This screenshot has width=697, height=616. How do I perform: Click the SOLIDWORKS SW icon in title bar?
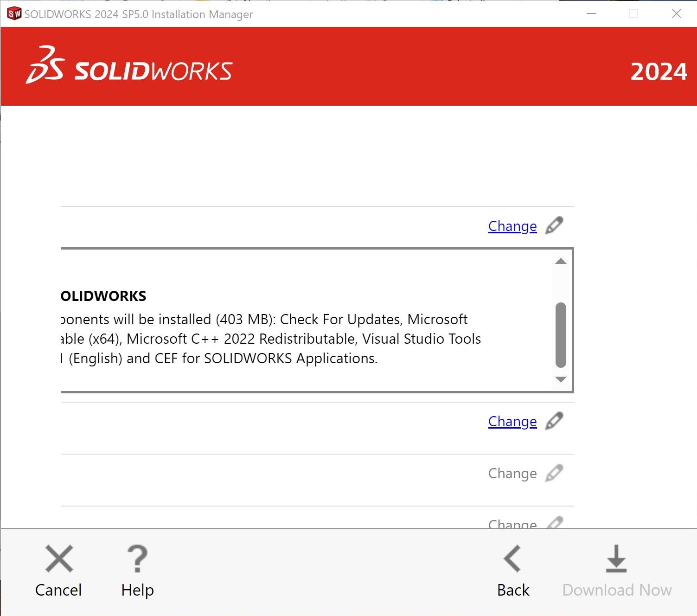pyautogui.click(x=14, y=14)
